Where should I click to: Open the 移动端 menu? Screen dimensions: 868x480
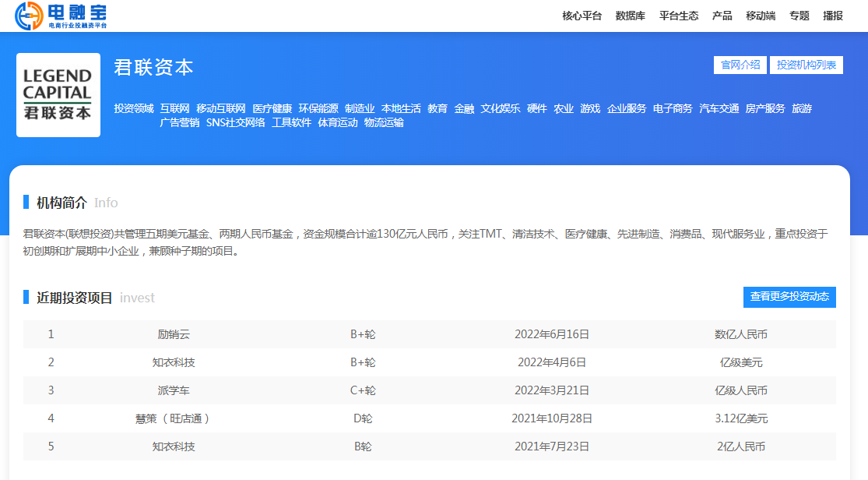[x=761, y=16]
